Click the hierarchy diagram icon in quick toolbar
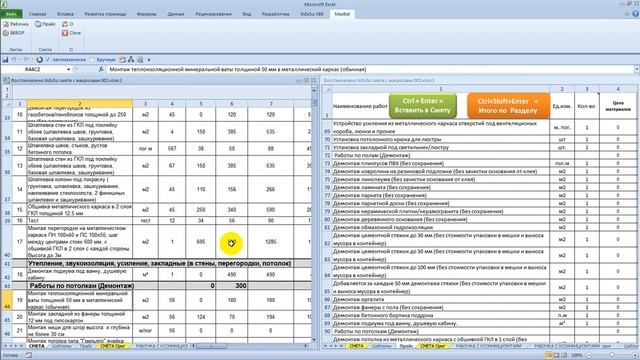This screenshot has width=640, height=360. [131, 60]
